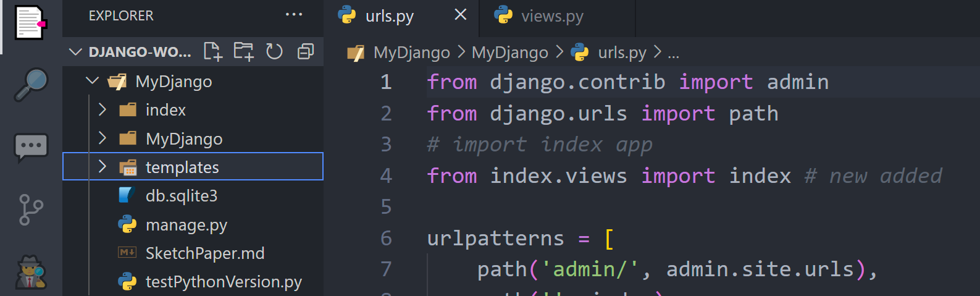Click the New Folder icon
The width and height of the screenshot is (980, 296).
point(244,52)
